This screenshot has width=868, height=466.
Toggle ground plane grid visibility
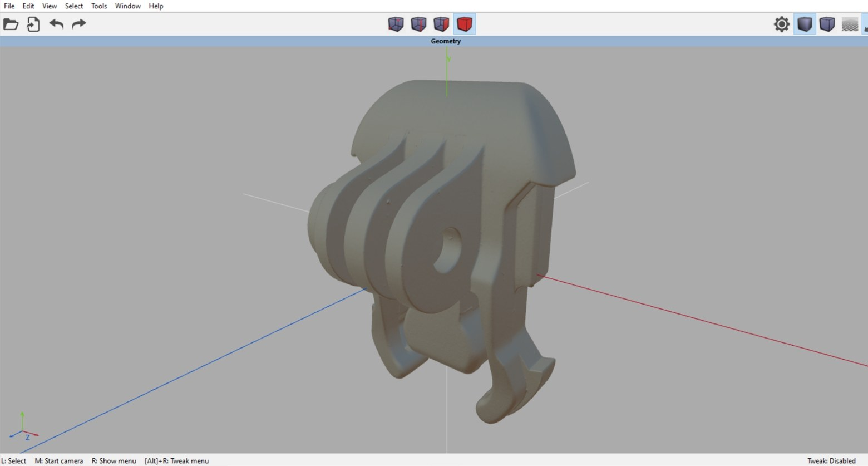tap(850, 24)
